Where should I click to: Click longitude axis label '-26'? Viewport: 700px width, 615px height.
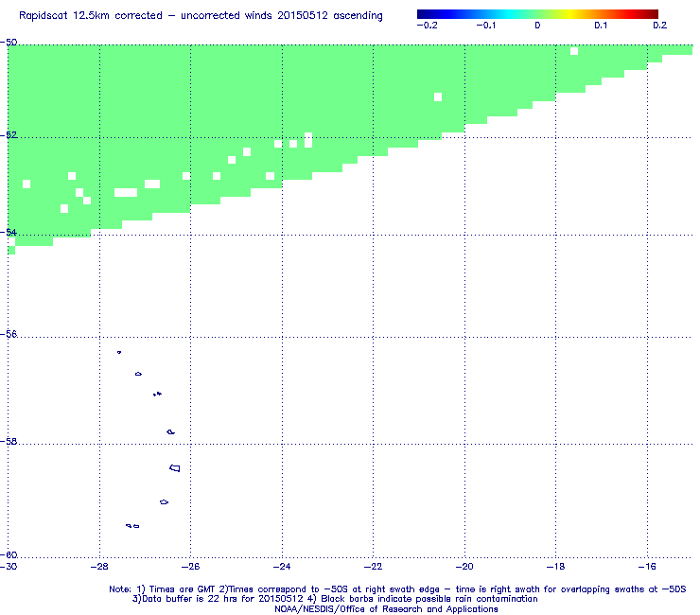point(191,567)
